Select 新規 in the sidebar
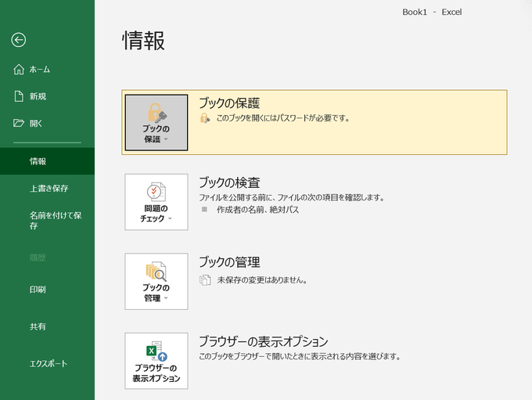The width and height of the screenshot is (532, 400). click(x=47, y=96)
